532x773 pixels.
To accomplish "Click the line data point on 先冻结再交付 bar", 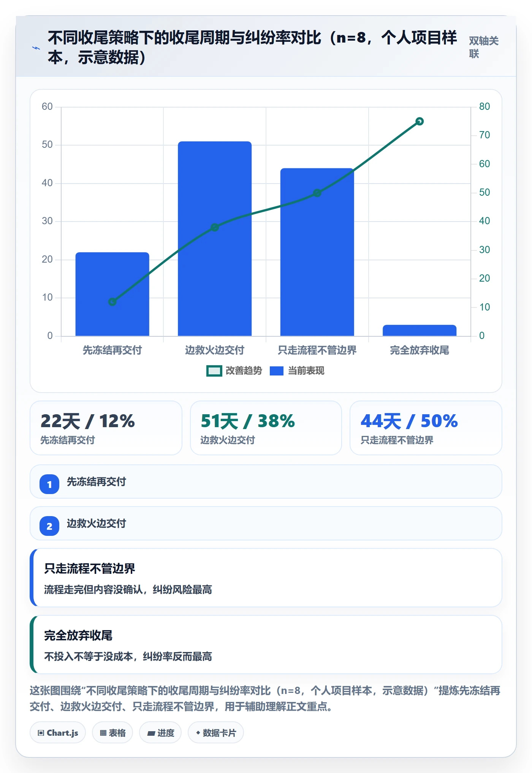I will (112, 302).
